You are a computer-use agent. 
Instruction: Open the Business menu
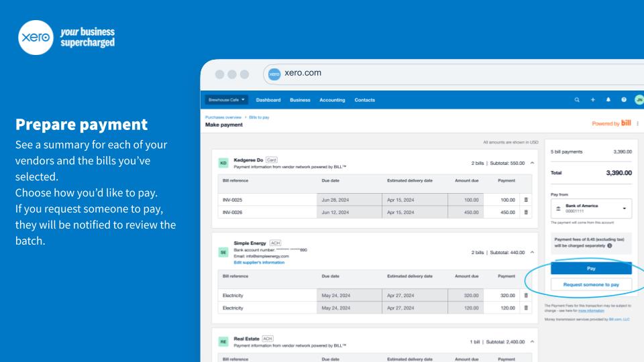point(300,100)
